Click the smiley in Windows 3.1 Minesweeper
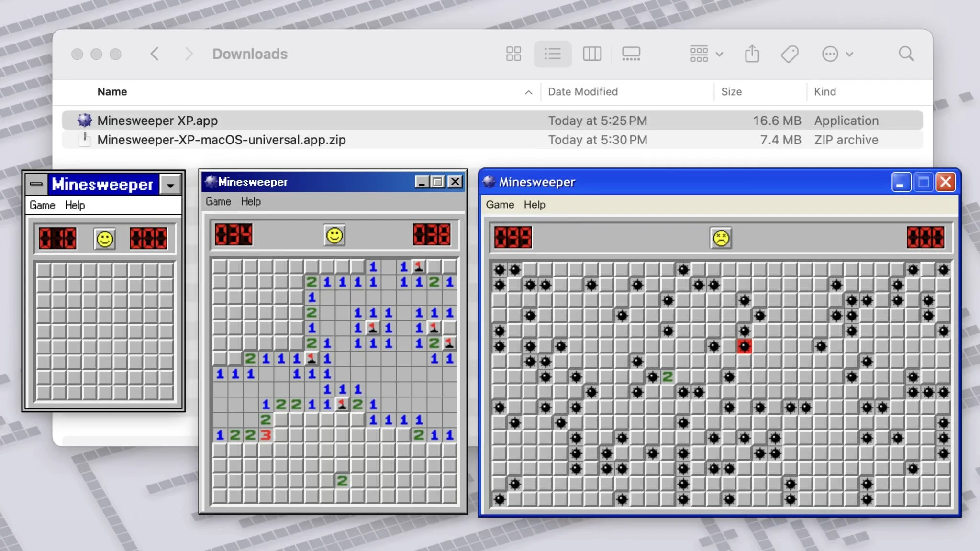Image resolution: width=980 pixels, height=551 pixels. [x=105, y=239]
